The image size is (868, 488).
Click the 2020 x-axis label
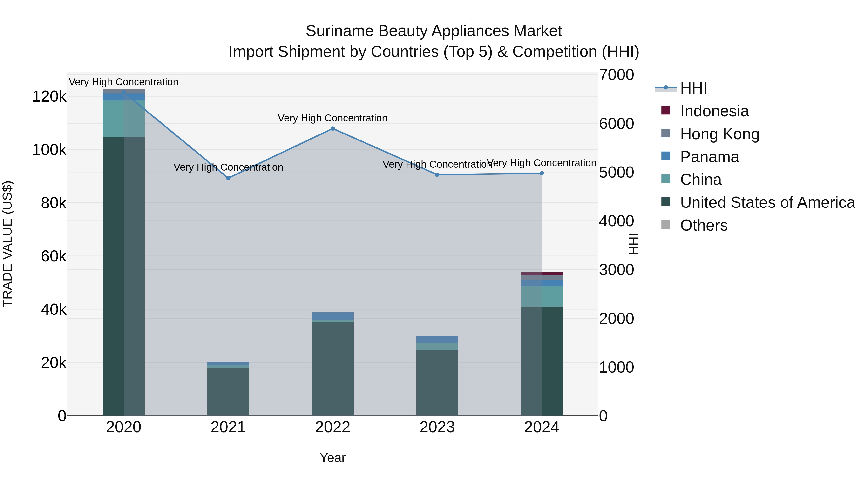(124, 427)
